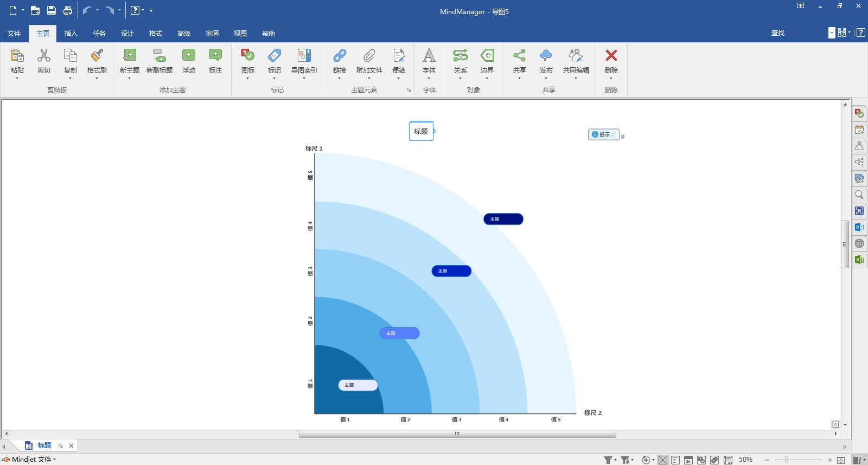Open the 设计 ribbon tab
The width and height of the screenshot is (868, 465).
(127, 34)
